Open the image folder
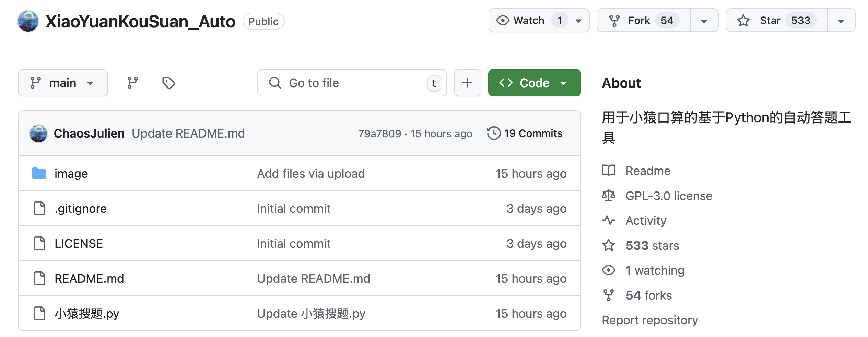The height and width of the screenshot is (337, 868). 71,174
